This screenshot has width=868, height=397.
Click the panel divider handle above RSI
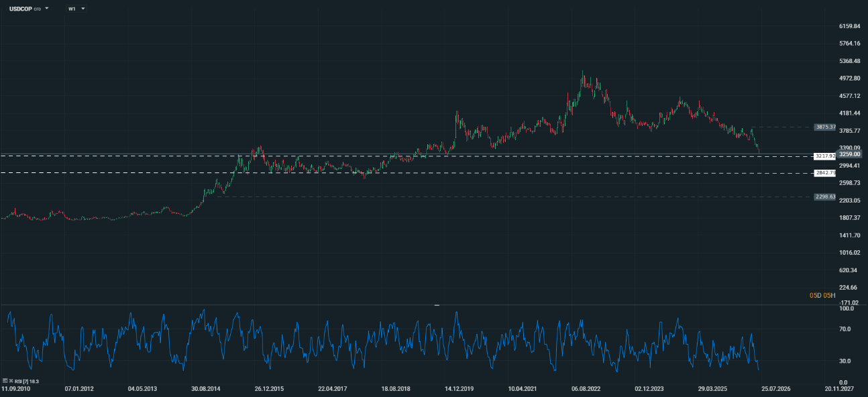(437, 305)
